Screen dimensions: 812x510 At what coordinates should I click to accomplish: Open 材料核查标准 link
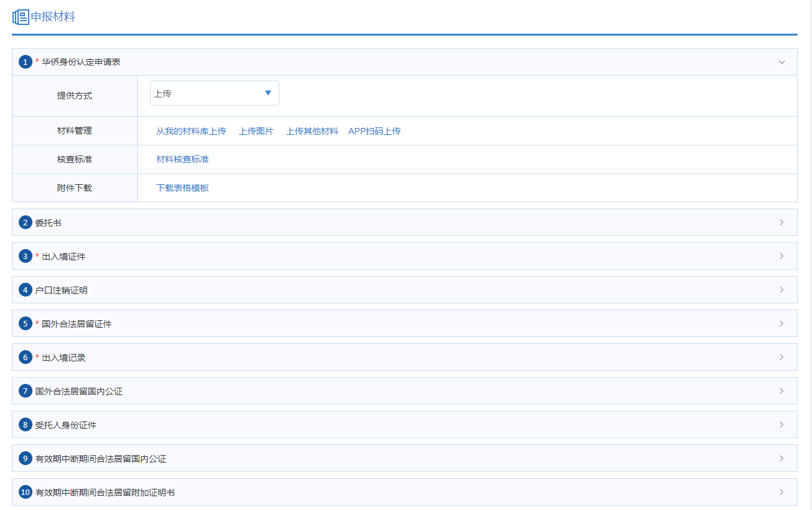pos(182,159)
